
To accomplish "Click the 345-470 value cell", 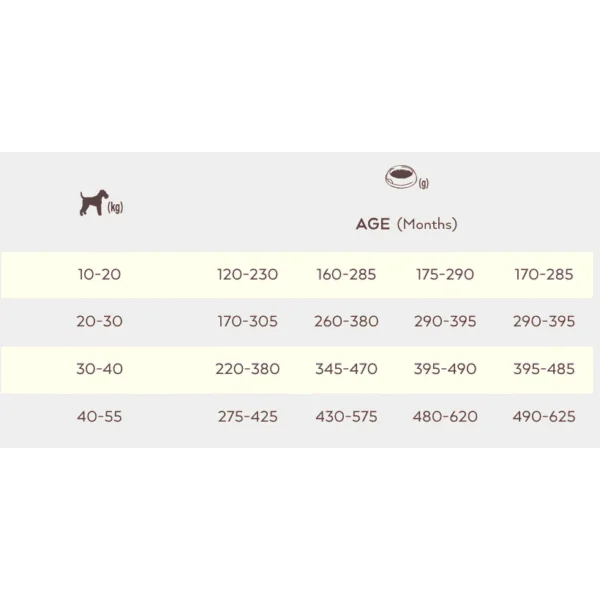I will pos(346,369).
